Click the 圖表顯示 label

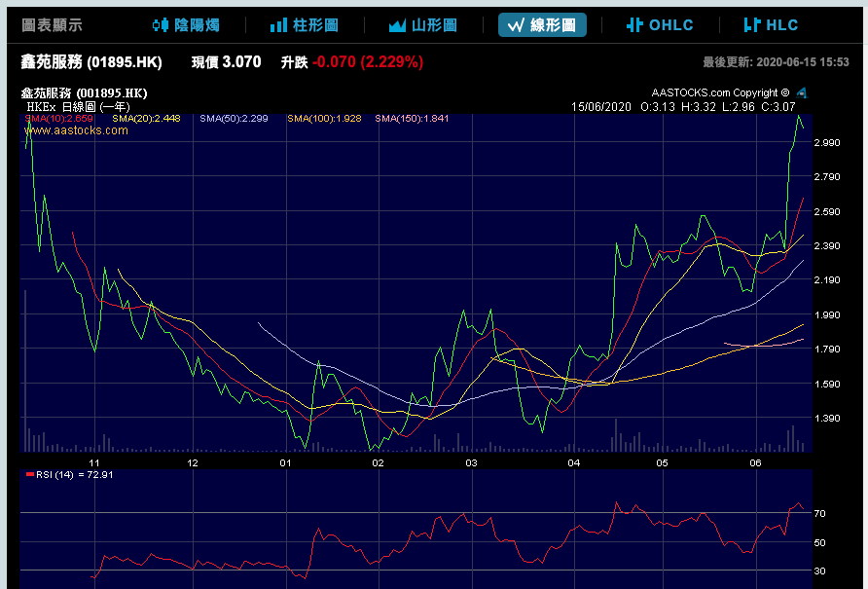pyautogui.click(x=52, y=25)
